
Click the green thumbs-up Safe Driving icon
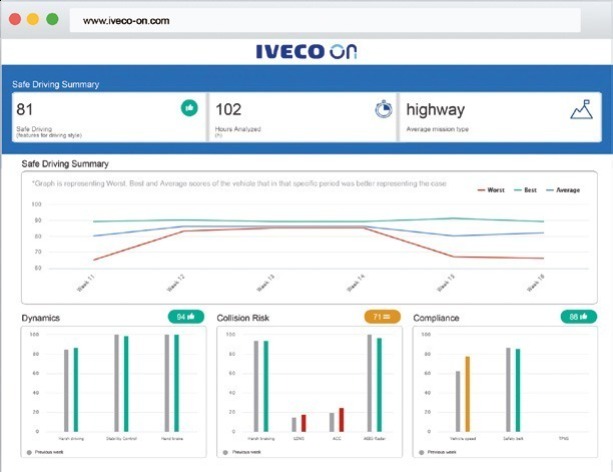pos(189,108)
